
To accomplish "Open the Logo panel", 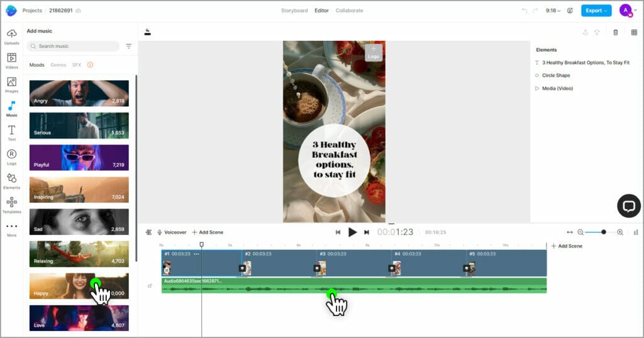I will click(11, 157).
